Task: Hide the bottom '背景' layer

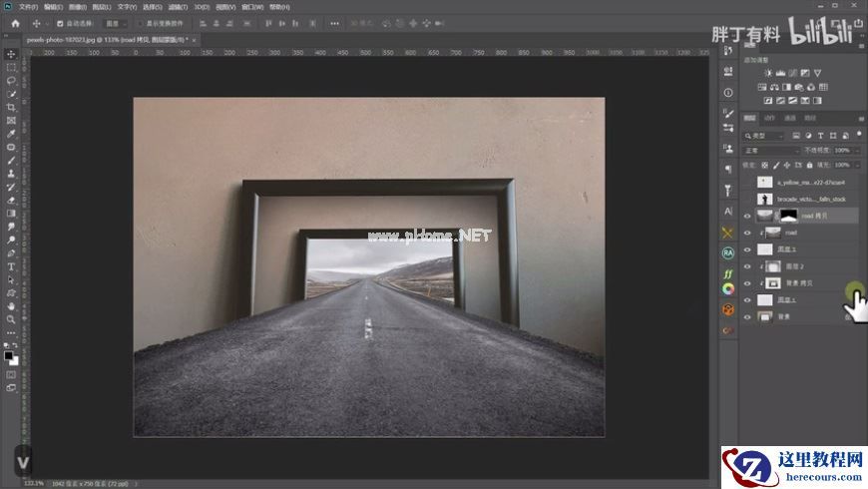Action: pyautogui.click(x=747, y=316)
